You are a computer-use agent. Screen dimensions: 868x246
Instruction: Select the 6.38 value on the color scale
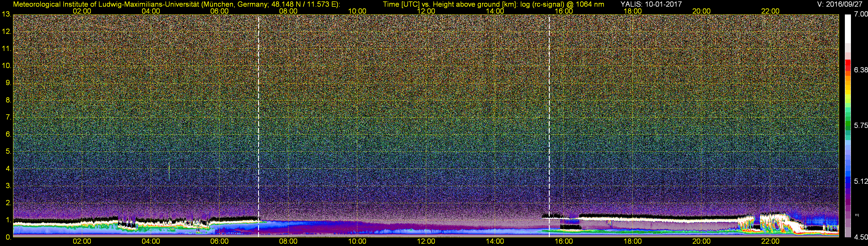point(860,70)
